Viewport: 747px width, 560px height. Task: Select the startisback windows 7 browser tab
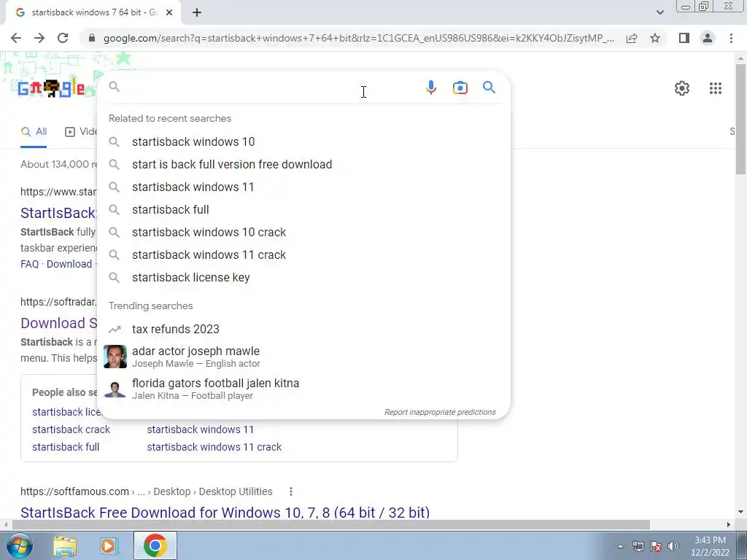(94, 12)
